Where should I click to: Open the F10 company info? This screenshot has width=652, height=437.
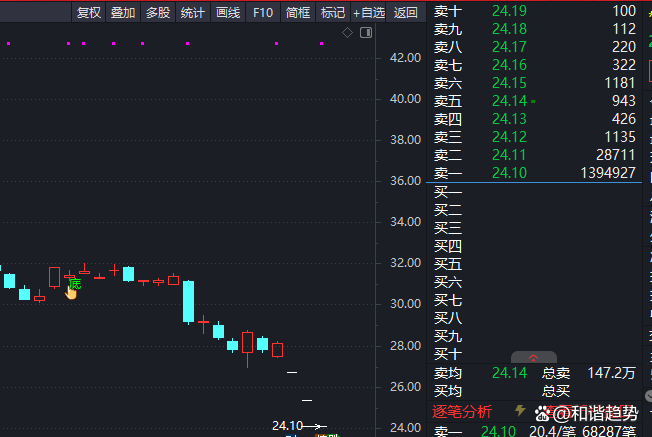point(263,12)
